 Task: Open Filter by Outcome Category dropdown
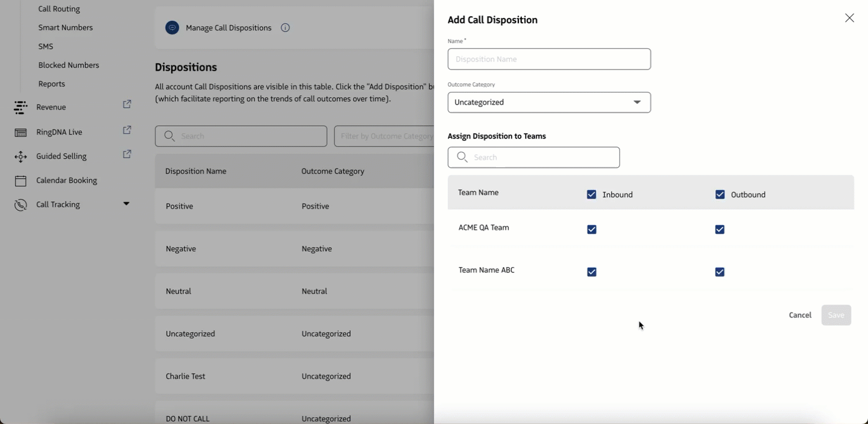[384, 136]
